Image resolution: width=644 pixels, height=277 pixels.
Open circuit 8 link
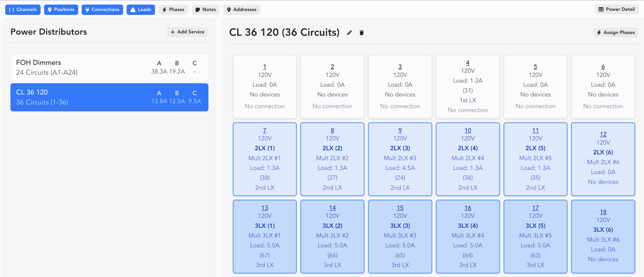(332, 130)
